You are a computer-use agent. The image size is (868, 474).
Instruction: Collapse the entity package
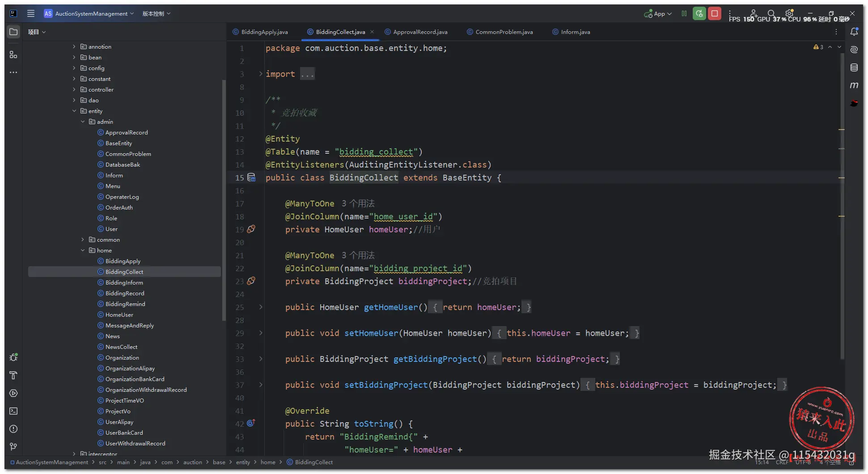[x=74, y=111]
